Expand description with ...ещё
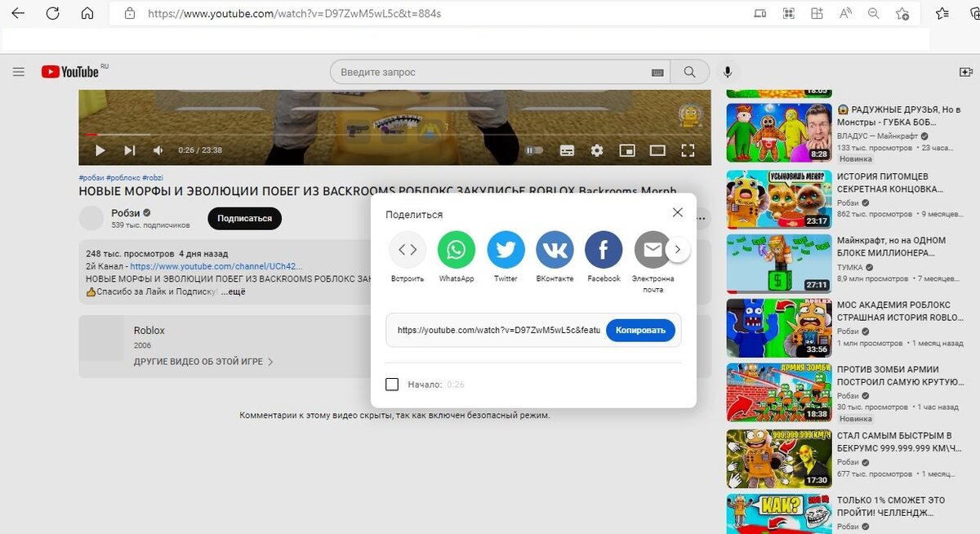The image size is (980, 534). click(233, 291)
